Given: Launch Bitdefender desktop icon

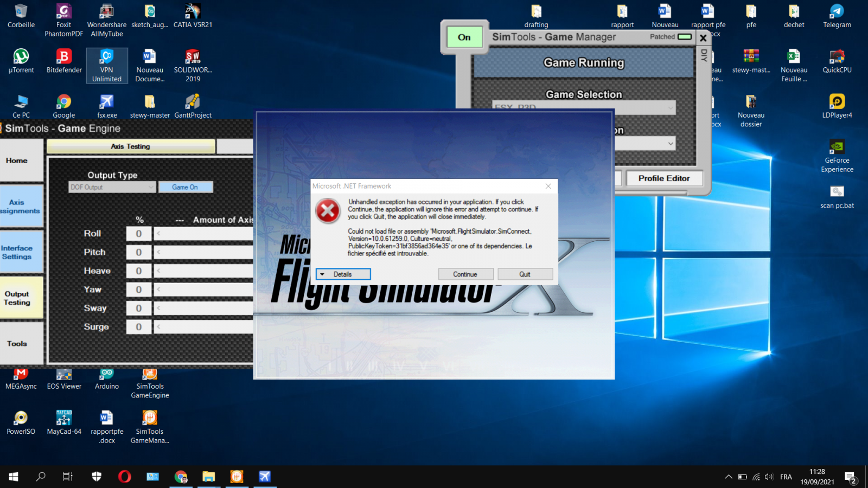Looking at the screenshot, I should (x=64, y=61).
